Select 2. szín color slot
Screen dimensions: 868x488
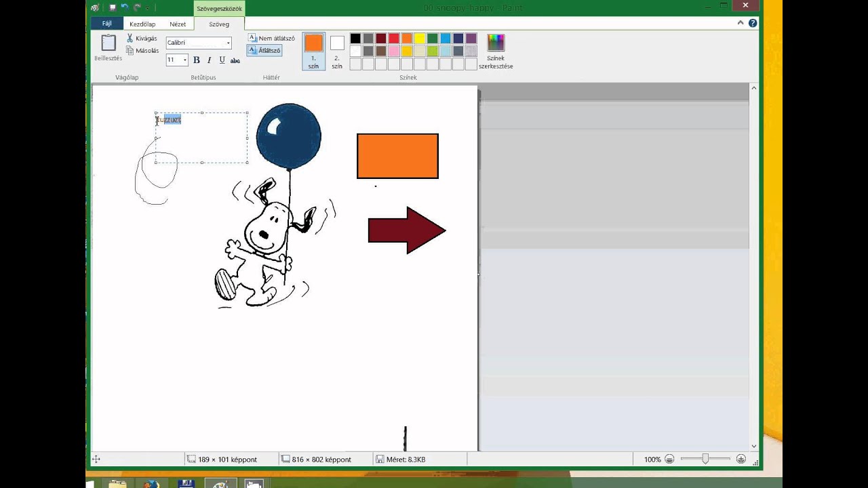point(337,52)
